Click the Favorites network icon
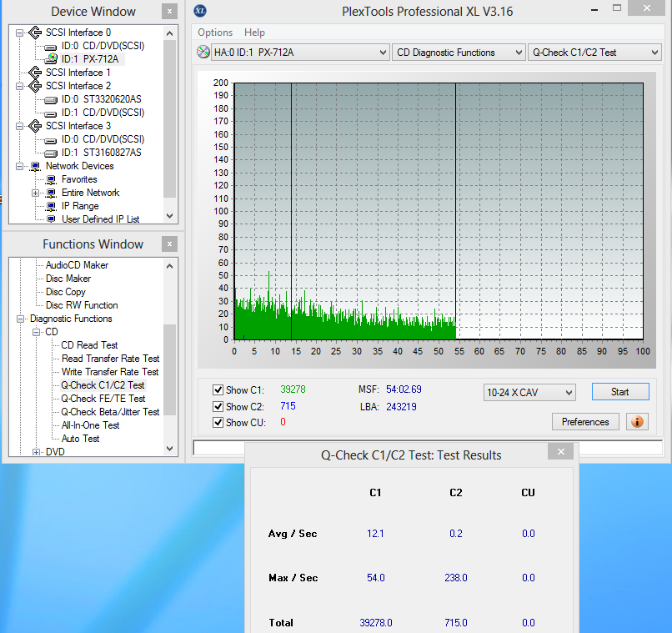This screenshot has height=633, width=672. pos(51,179)
